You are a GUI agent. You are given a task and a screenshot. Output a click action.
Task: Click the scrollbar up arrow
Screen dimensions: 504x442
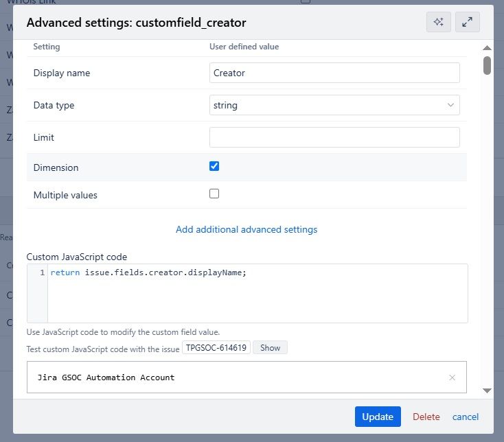(x=487, y=47)
